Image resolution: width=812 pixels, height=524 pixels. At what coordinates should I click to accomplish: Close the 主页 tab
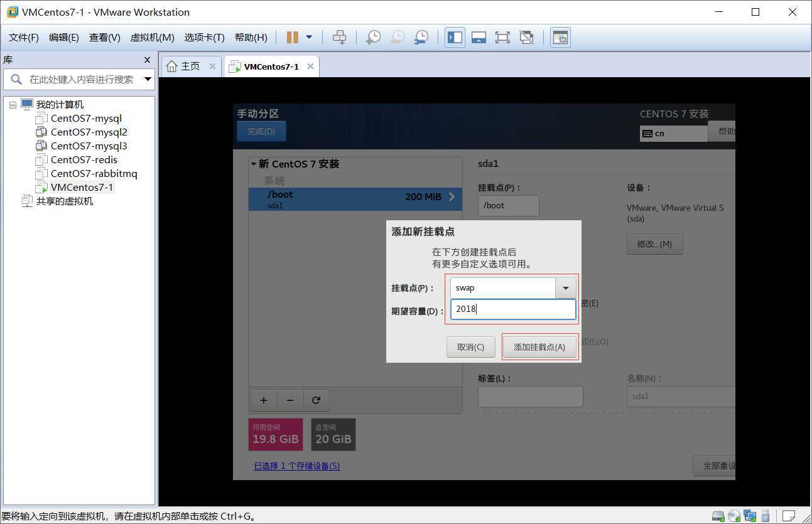coord(212,67)
